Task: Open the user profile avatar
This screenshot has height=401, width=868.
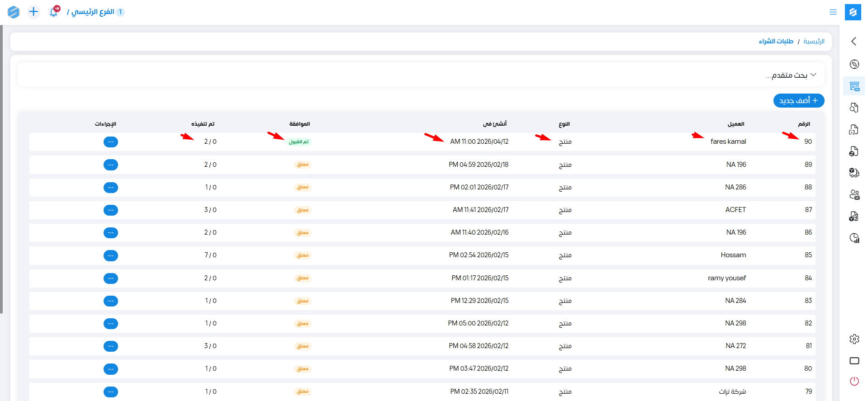Action: click(x=14, y=12)
